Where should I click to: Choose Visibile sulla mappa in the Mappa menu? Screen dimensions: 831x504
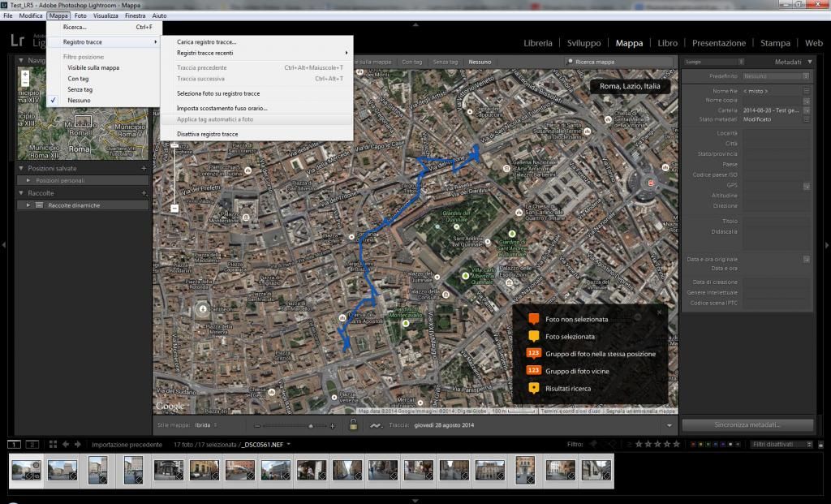coord(93,68)
